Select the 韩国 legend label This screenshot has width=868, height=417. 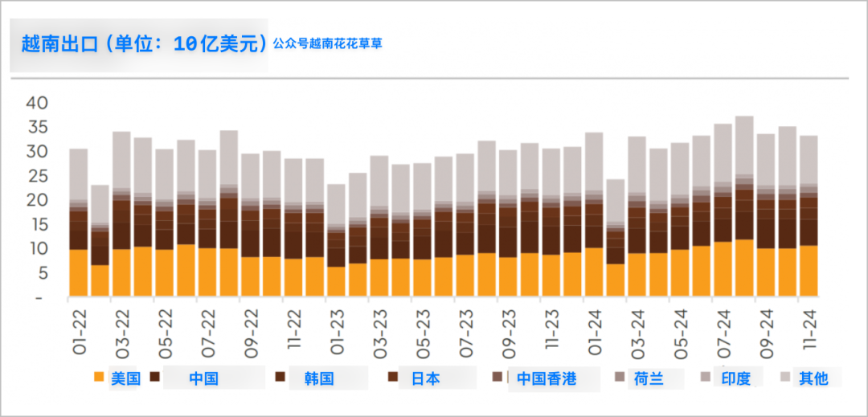(x=319, y=378)
